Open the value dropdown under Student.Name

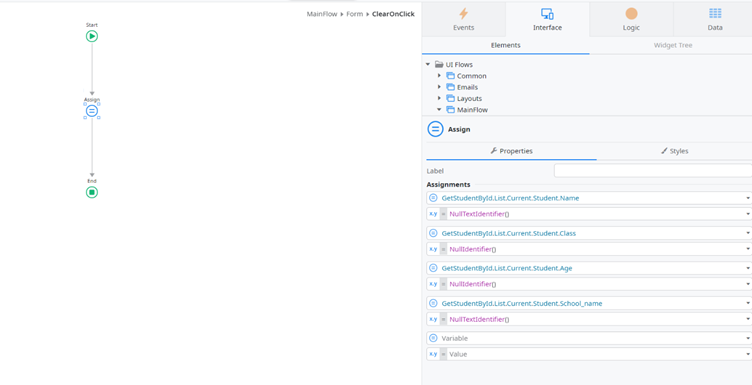[748, 214]
